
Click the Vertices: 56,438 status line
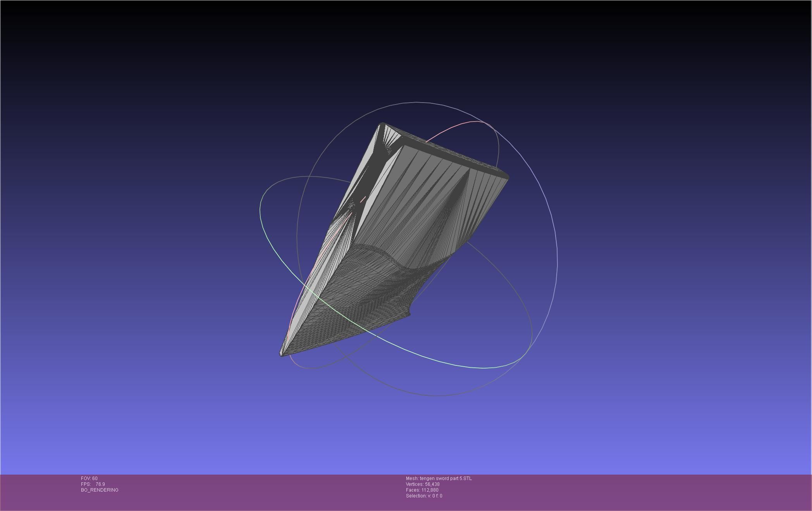pos(423,484)
